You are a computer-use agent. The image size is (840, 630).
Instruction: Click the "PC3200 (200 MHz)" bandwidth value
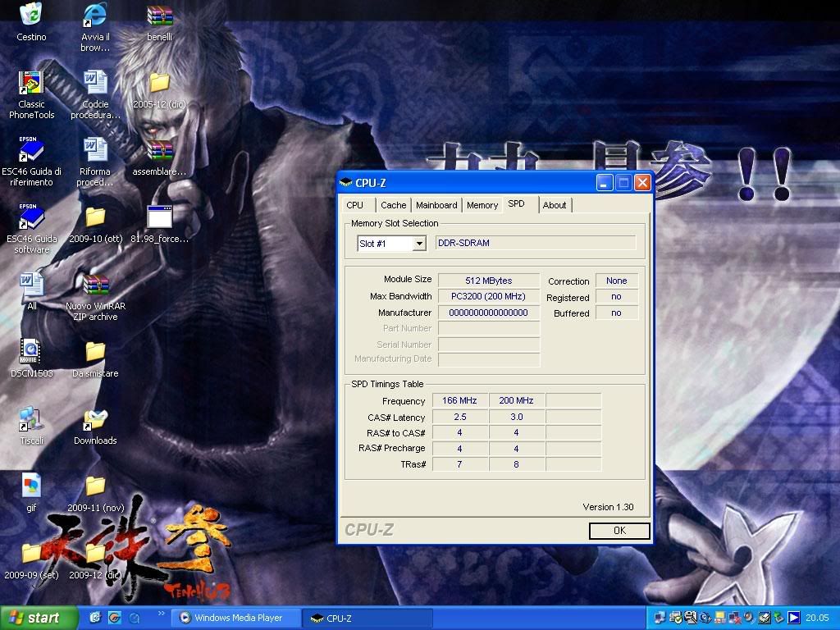(x=489, y=297)
